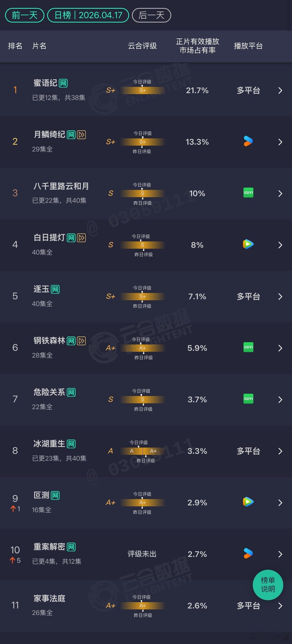
Task: Click fast-forward badge next to 钢铁森林
Action: (x=81, y=341)
